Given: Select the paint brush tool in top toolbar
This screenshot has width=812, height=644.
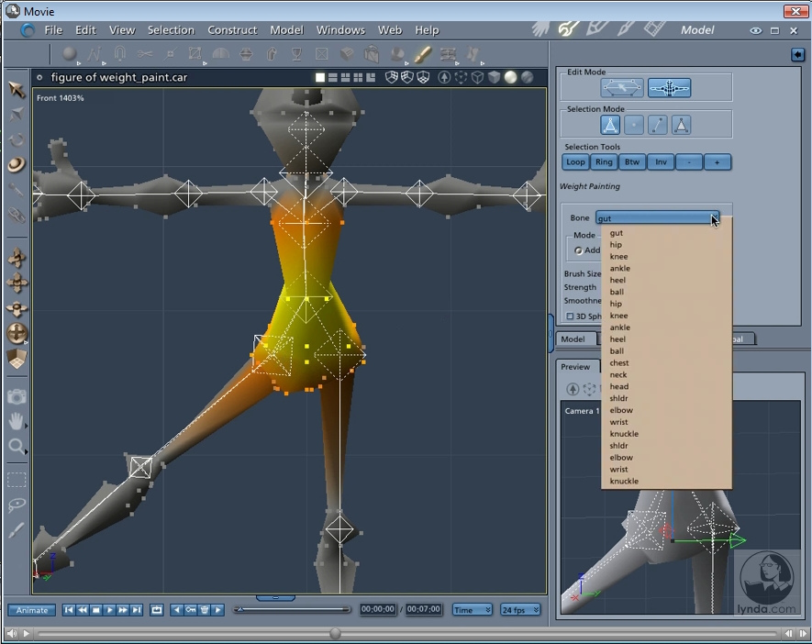Looking at the screenshot, I should 422,54.
